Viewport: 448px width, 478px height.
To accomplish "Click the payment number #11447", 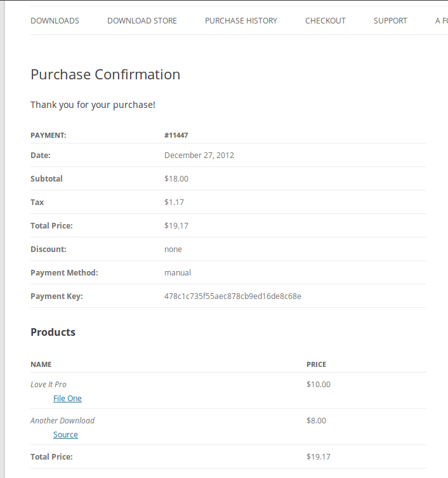I will (x=176, y=135).
